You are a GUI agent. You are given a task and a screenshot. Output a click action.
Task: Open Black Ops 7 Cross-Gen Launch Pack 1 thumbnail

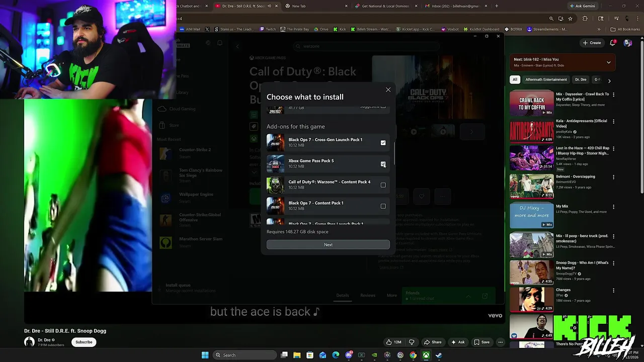click(x=275, y=143)
